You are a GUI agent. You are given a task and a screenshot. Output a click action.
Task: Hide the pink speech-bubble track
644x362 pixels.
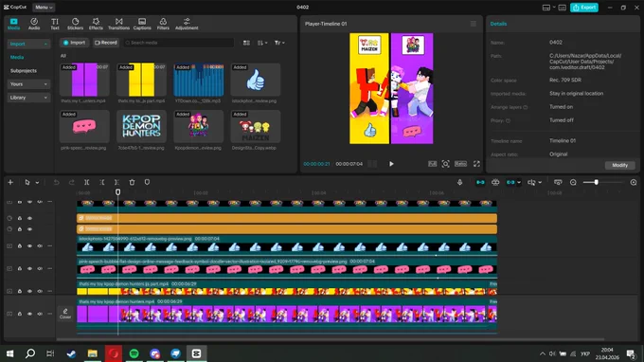pyautogui.click(x=29, y=268)
